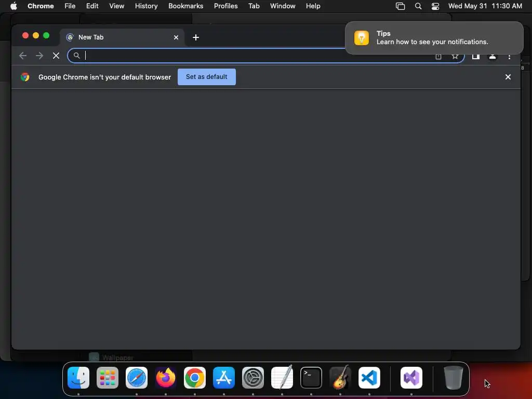Open the View menu

117,6
